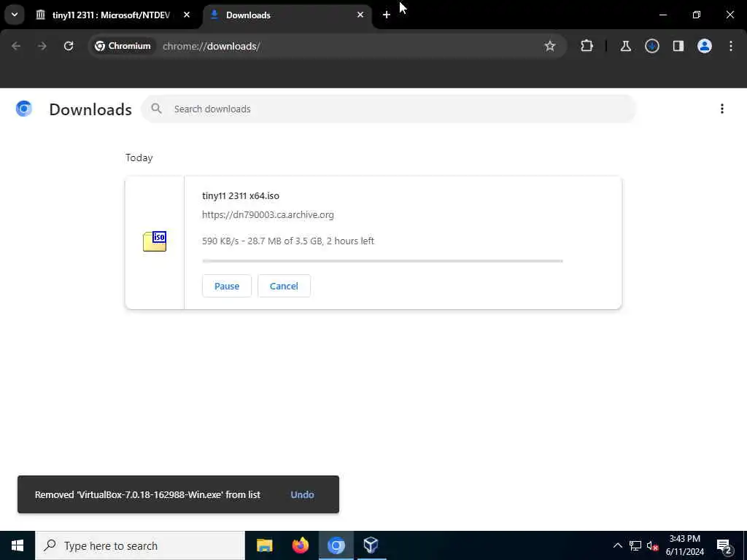The image size is (747, 560).
Task: Open the Windows Start menu
Action: (x=18, y=545)
